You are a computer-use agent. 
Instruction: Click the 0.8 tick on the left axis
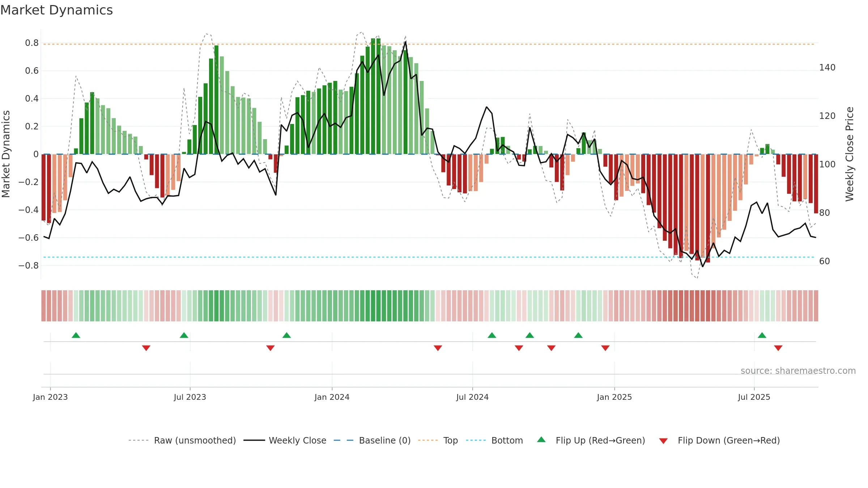point(32,43)
